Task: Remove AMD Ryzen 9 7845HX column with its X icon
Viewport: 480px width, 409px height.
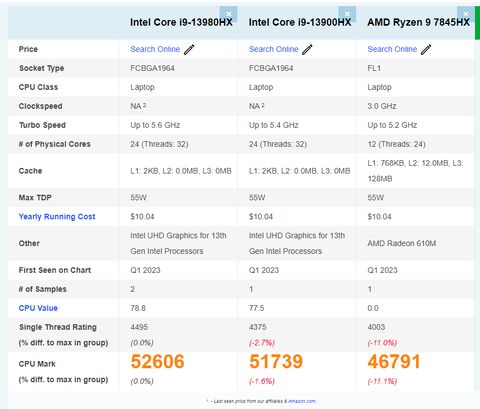Action: coord(466,14)
